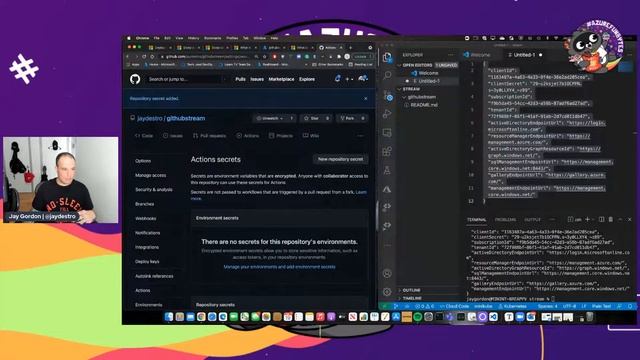640x360 pixels.
Task: Switch to the Code tab
Action: (144, 136)
